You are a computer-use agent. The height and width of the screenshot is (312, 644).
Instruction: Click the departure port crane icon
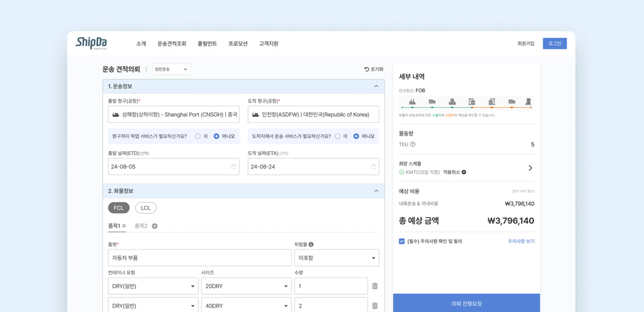472,102
